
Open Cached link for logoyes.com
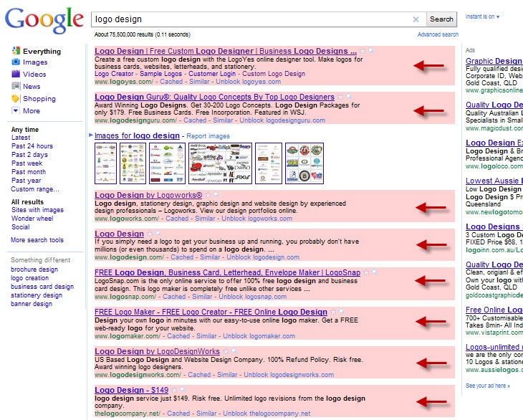pos(171,82)
